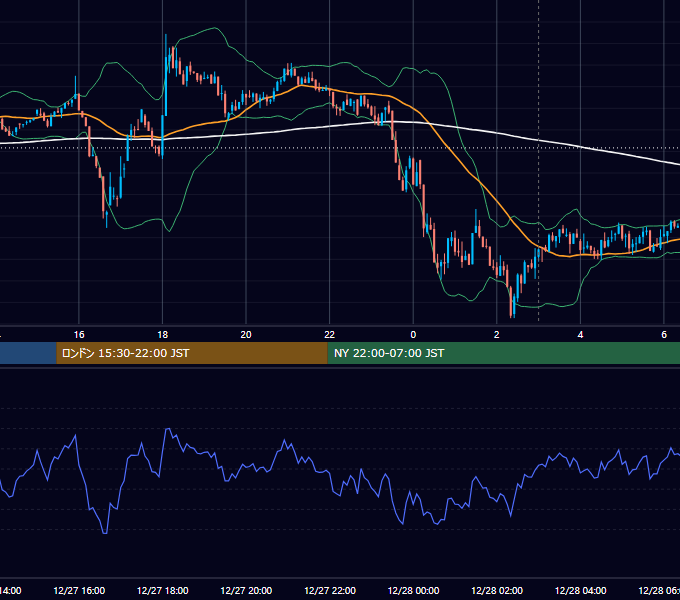
Task: Click the 4 hour label on the upper axis
Action: click(x=580, y=334)
